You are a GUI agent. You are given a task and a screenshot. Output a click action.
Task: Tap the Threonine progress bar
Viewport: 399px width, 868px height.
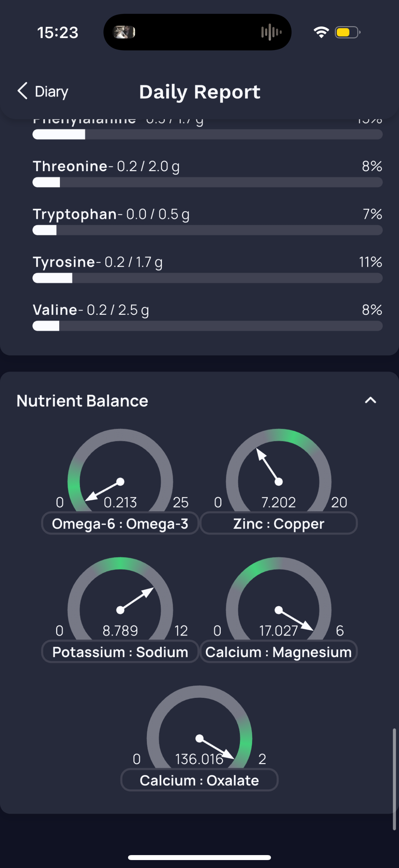point(207,182)
